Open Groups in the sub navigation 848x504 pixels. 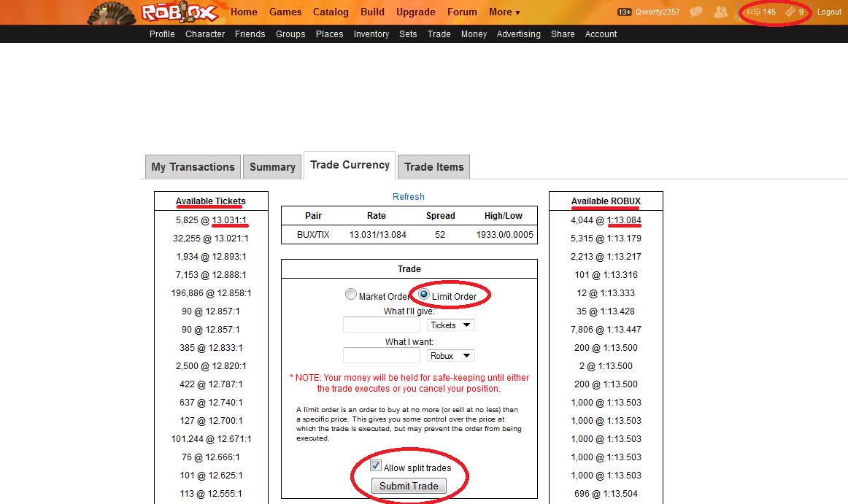click(290, 34)
